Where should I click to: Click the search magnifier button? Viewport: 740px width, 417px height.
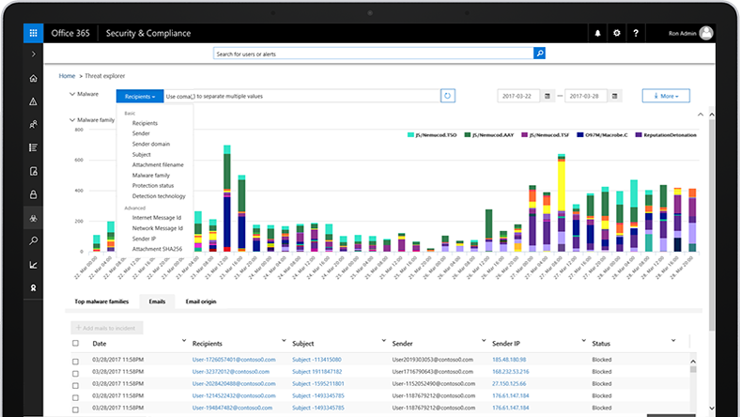pyautogui.click(x=539, y=53)
